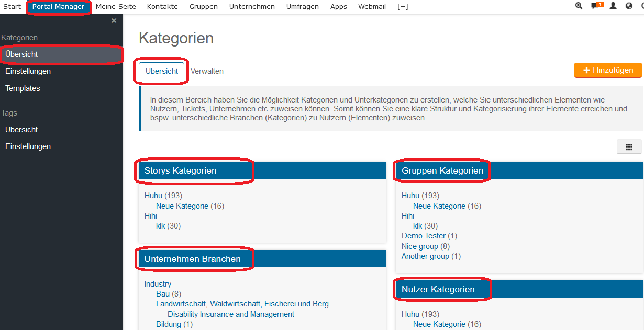
Task: Click the Industry link in Unternehmen Branchen
Action: (x=158, y=284)
